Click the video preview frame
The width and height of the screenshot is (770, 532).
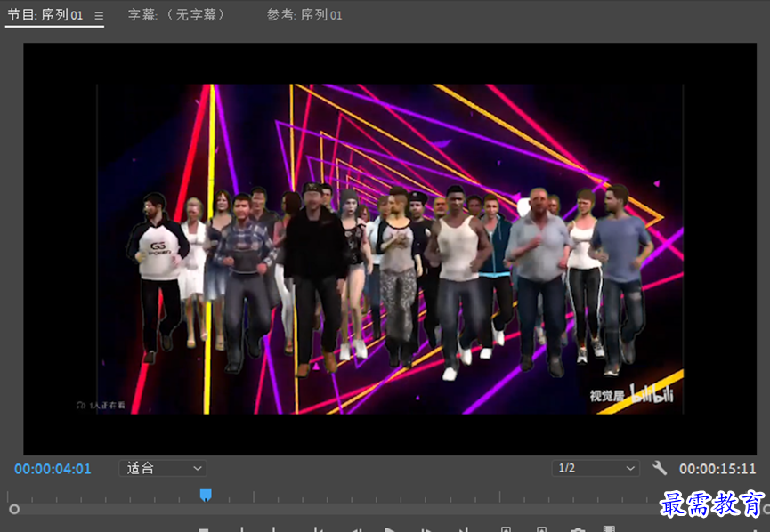point(390,249)
